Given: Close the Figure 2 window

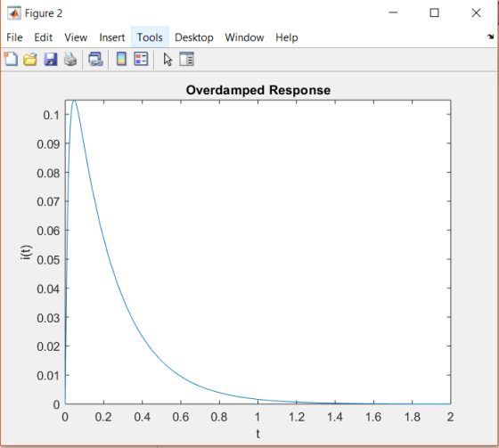Looking at the screenshot, I should click(x=476, y=12).
